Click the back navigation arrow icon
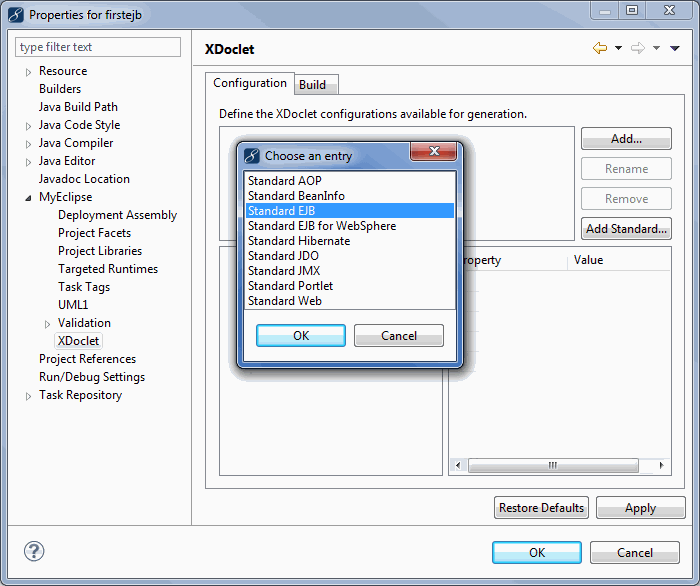The width and height of the screenshot is (700, 586). (x=600, y=48)
